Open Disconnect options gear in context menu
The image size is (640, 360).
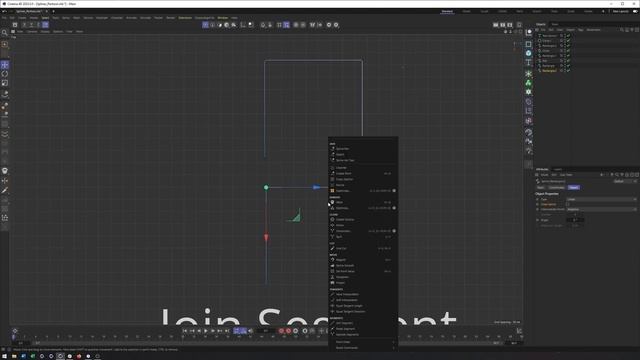tap(394, 231)
